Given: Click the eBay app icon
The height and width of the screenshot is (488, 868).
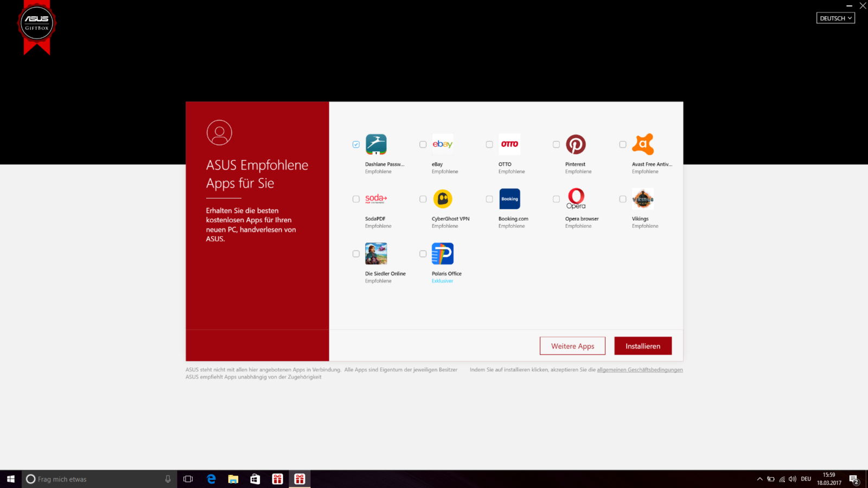Looking at the screenshot, I should click(443, 144).
